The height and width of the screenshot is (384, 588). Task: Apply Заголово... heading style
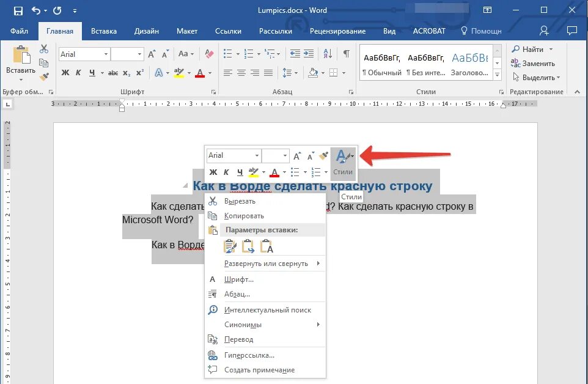pyautogui.click(x=469, y=64)
